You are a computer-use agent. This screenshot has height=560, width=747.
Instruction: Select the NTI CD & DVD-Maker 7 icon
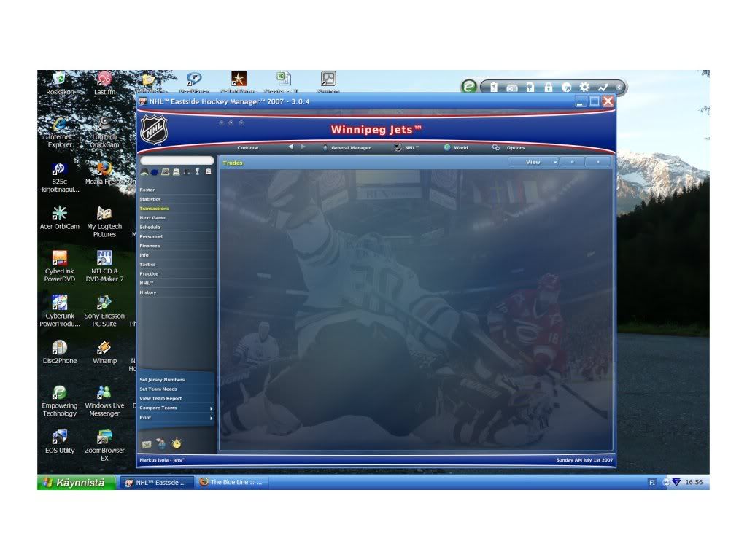click(104, 267)
